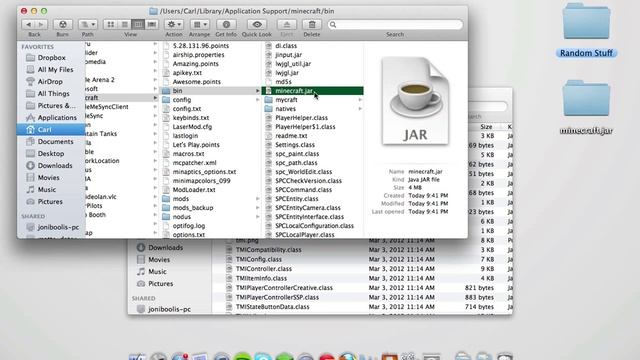The height and width of the screenshot is (360, 640).
Task: Open the Path dropdown button
Action: (x=87, y=24)
